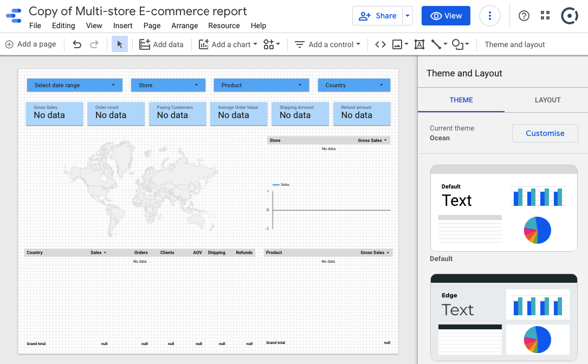Open the community visualizations and components icon
This screenshot has width=588, height=364.
click(268, 44)
